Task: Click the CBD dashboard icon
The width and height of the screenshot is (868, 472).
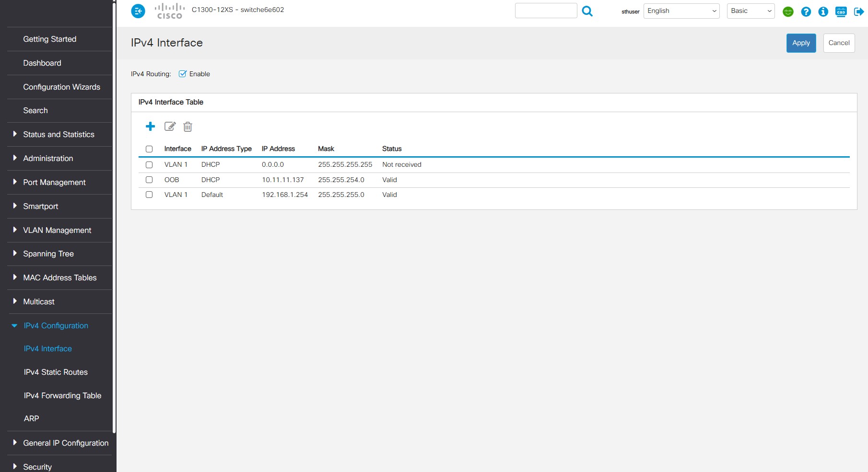Action: coord(841,12)
